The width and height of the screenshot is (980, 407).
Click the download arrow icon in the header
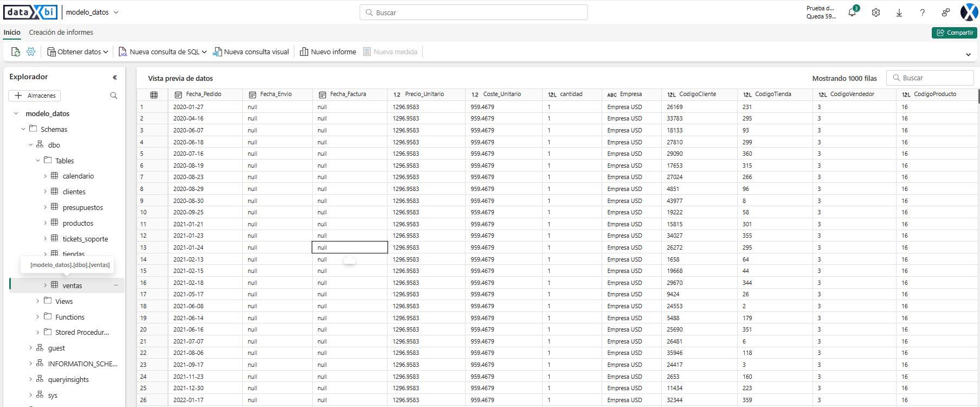point(899,12)
